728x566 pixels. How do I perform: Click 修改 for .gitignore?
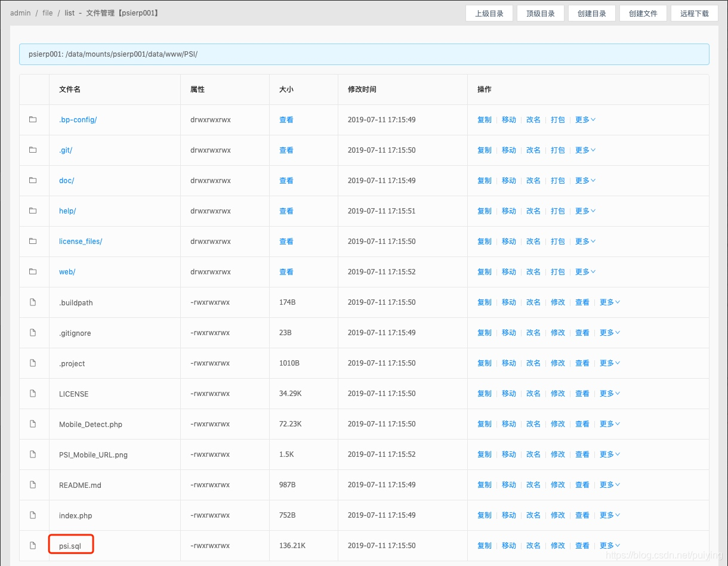point(558,332)
